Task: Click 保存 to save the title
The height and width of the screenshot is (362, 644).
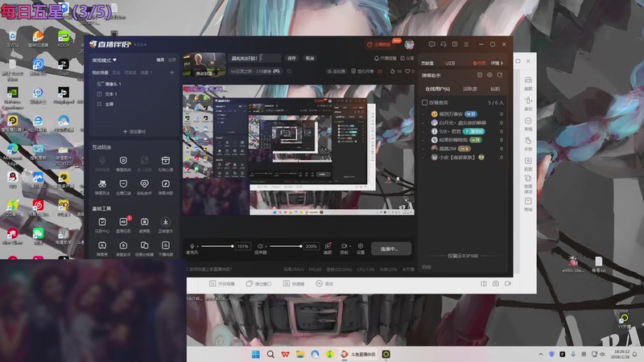Action: [x=291, y=58]
